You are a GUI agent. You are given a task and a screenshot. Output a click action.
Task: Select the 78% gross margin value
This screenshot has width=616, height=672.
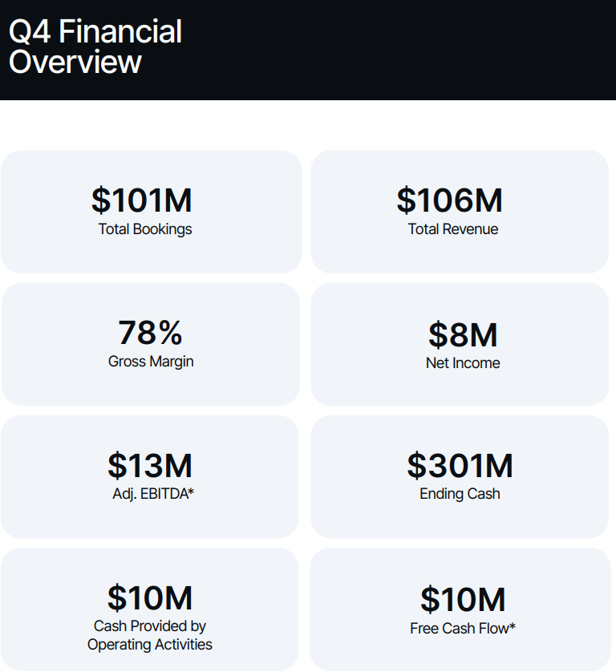pos(150,333)
